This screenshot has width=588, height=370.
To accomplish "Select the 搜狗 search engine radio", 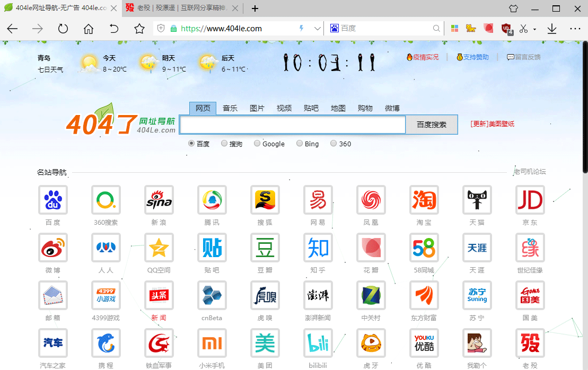I will tap(224, 143).
